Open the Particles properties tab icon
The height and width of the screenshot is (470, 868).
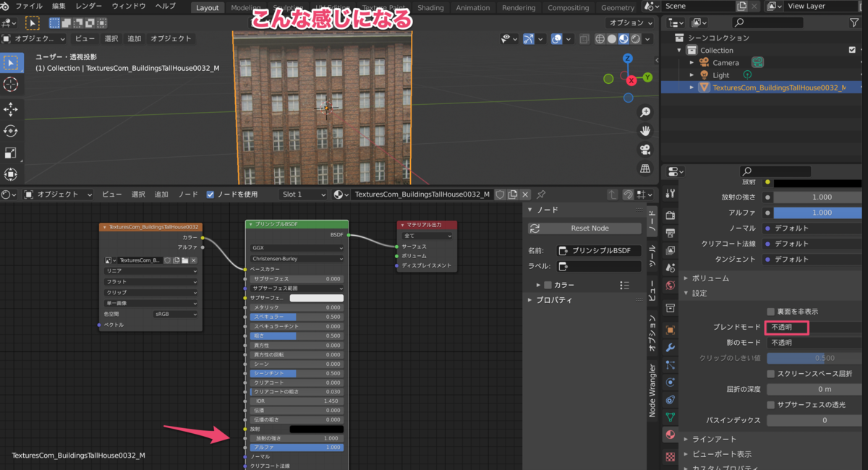point(671,365)
